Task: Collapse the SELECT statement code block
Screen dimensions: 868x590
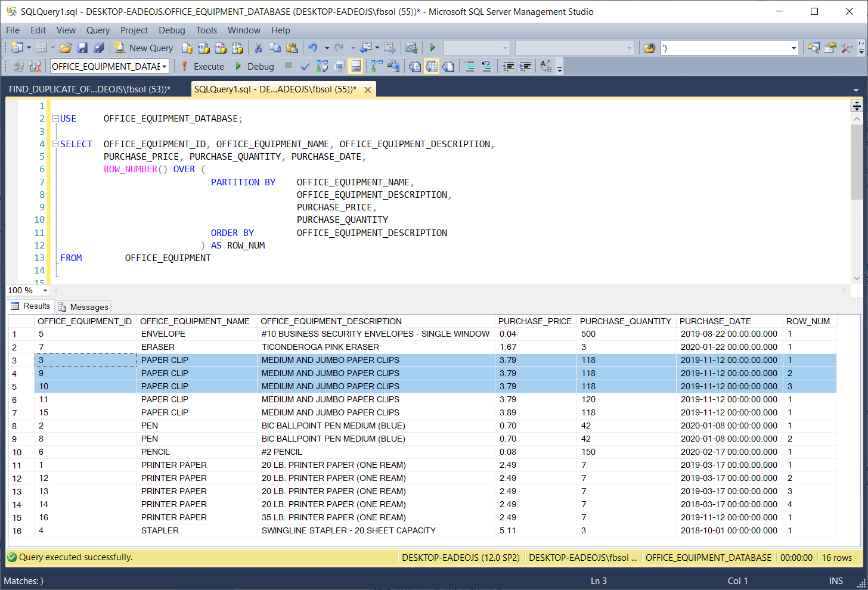Action: [x=55, y=144]
